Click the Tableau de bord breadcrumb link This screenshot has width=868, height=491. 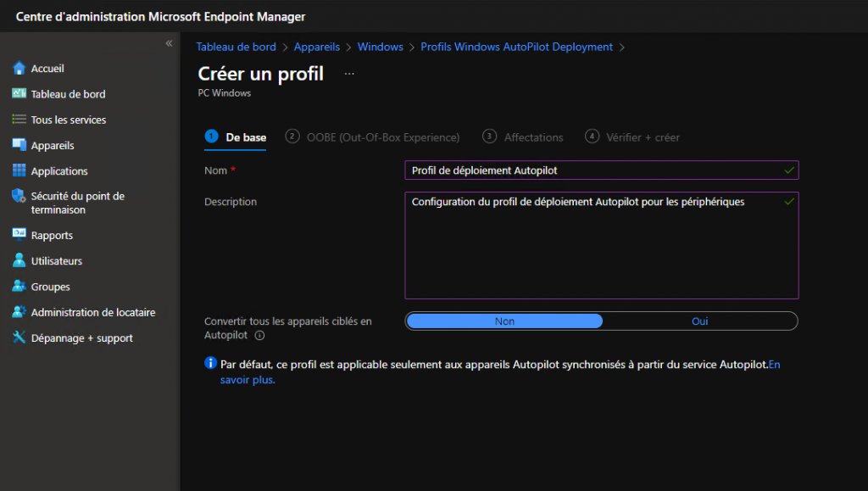236,47
